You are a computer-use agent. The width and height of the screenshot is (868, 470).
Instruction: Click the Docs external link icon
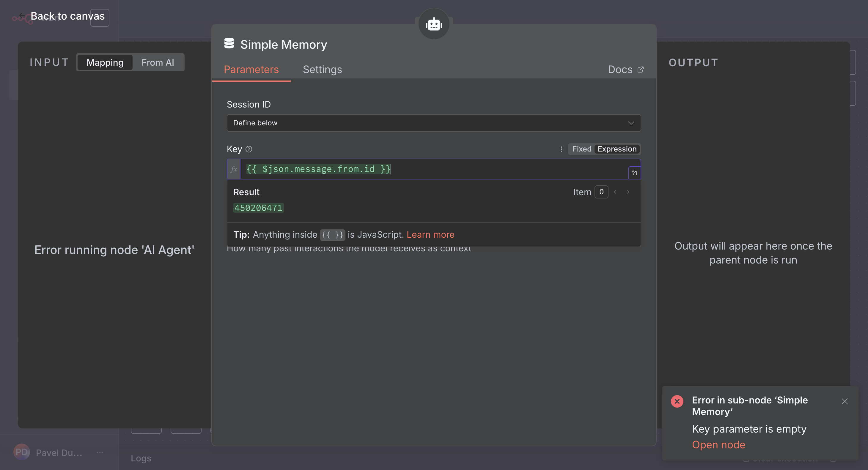click(x=640, y=69)
